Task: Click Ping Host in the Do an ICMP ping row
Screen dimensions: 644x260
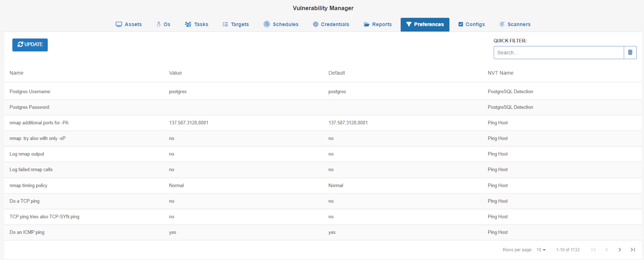Action: [x=498, y=233]
